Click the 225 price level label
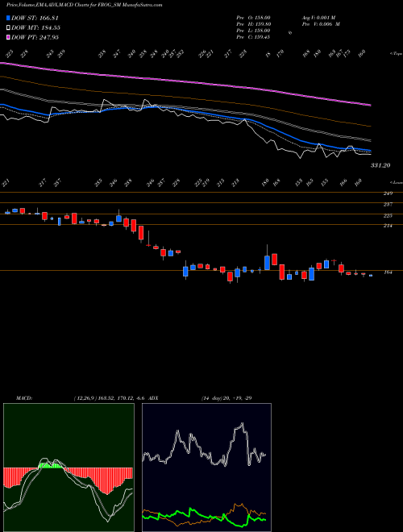The width and height of the screenshot is (403, 532). 388,215
